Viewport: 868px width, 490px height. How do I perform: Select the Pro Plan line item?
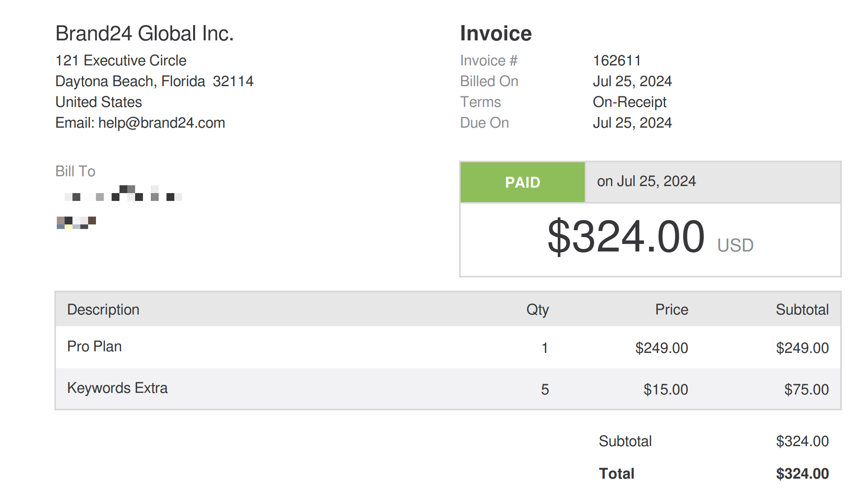coord(94,347)
